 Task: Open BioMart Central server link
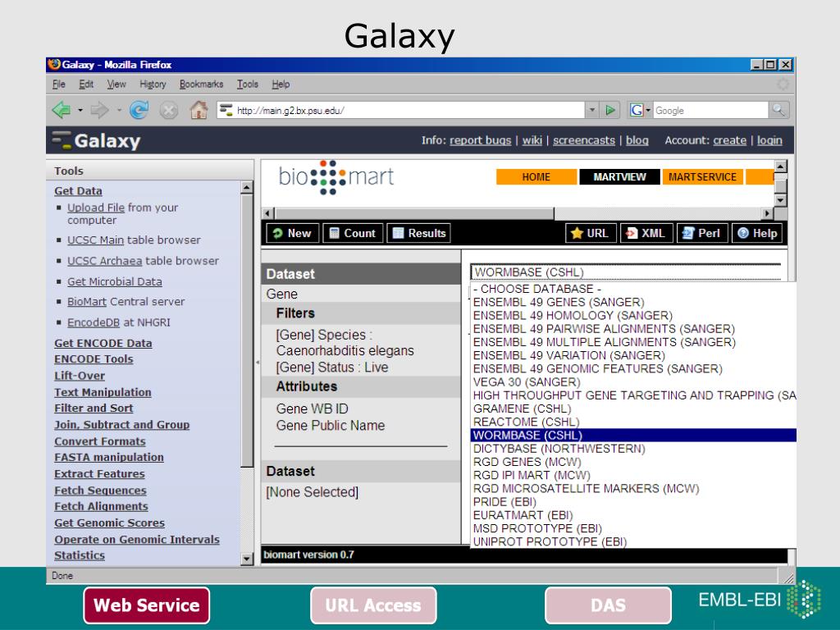click(x=87, y=302)
